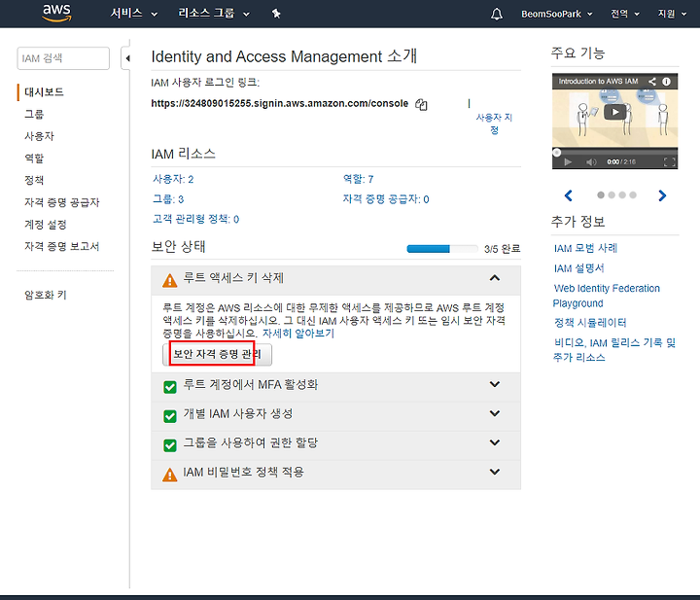
Task: Open 사용자 in the sidebar
Action: tap(39, 136)
